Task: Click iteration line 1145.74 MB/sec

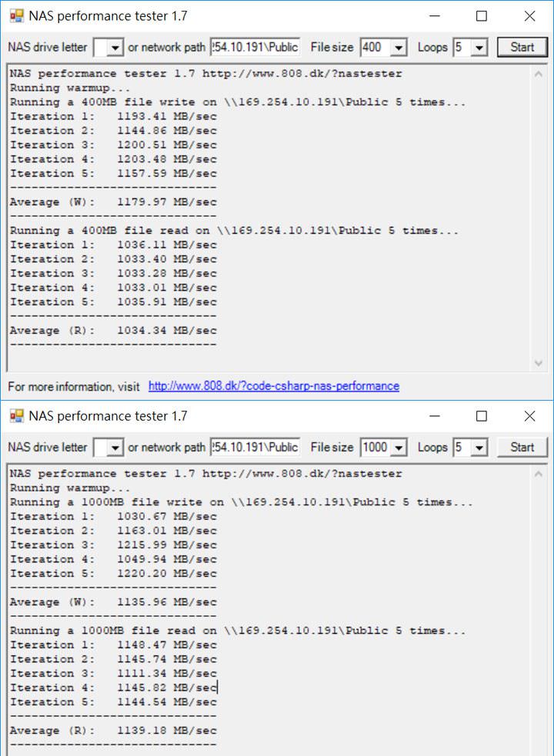Action: click(x=113, y=659)
